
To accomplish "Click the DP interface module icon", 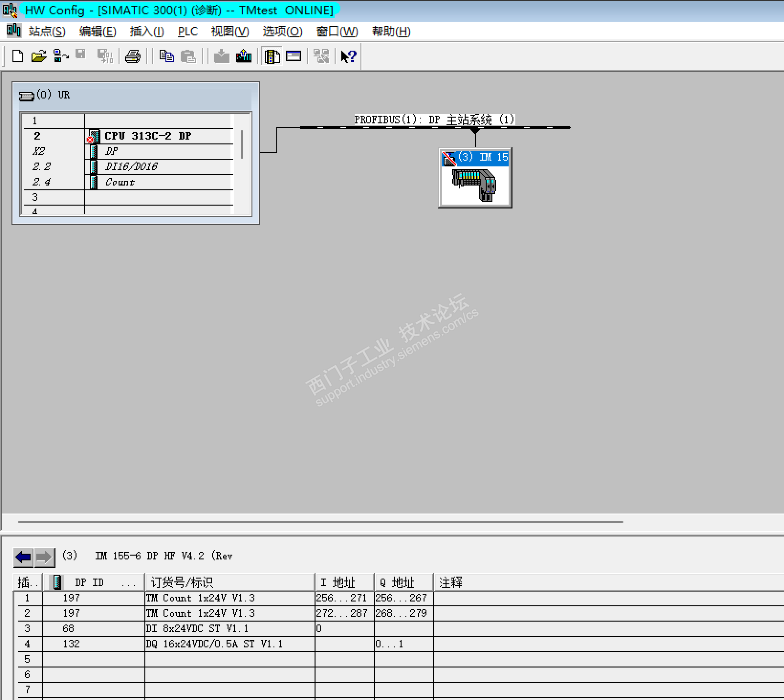I will (94, 152).
